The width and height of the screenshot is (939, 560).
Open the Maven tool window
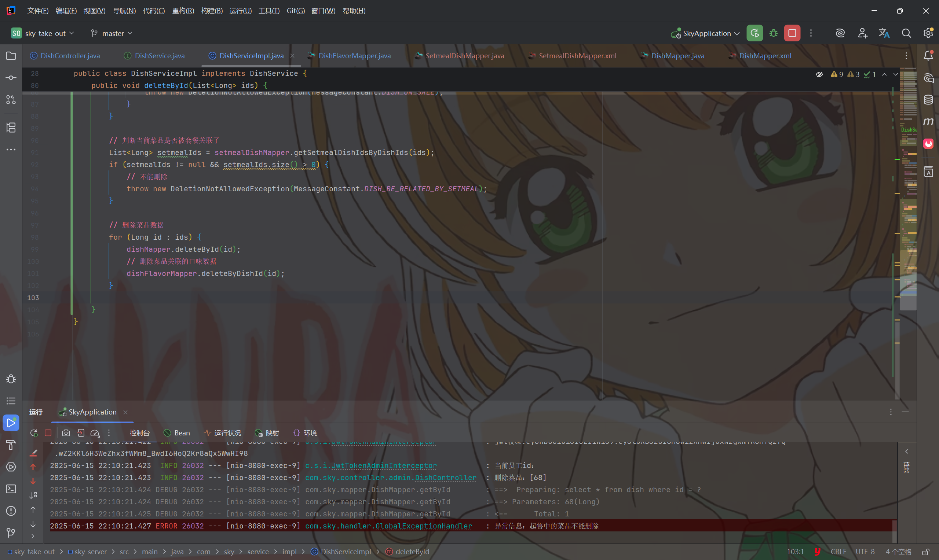(x=928, y=122)
